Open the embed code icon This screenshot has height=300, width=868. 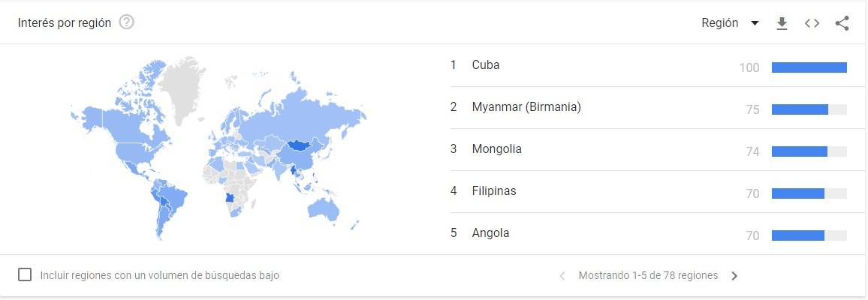click(x=812, y=23)
